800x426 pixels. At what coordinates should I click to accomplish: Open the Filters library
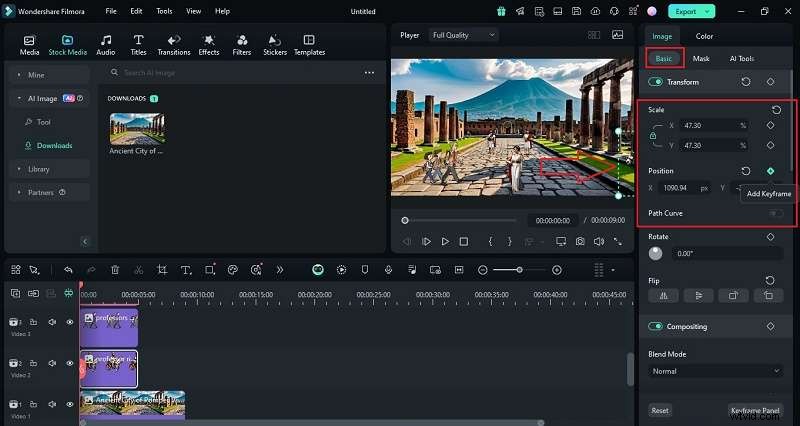[242, 45]
